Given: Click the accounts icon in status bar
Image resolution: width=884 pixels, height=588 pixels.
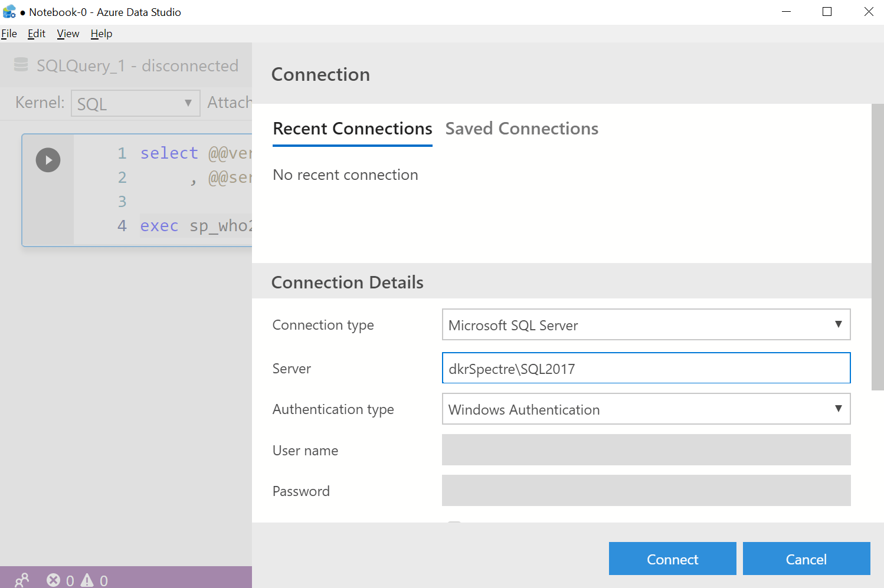Looking at the screenshot, I should (x=22, y=580).
